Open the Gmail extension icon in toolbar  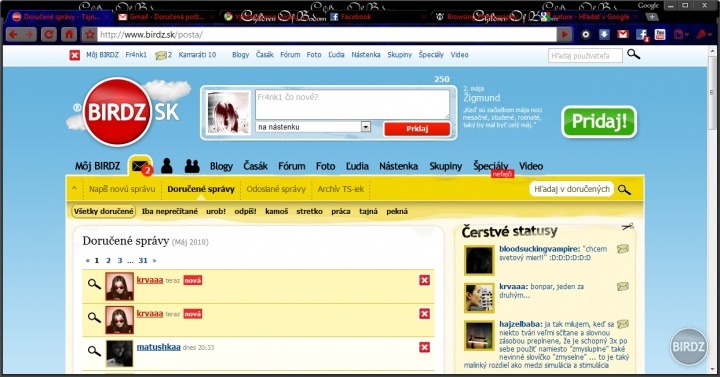(x=623, y=34)
